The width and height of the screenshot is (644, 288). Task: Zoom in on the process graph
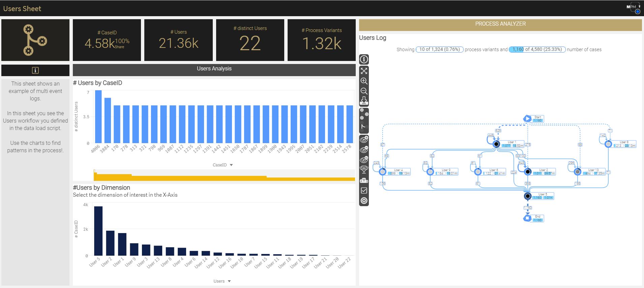click(364, 81)
